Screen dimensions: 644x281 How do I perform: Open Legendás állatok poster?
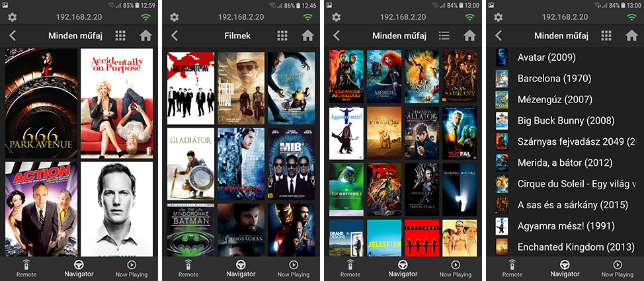click(x=422, y=133)
